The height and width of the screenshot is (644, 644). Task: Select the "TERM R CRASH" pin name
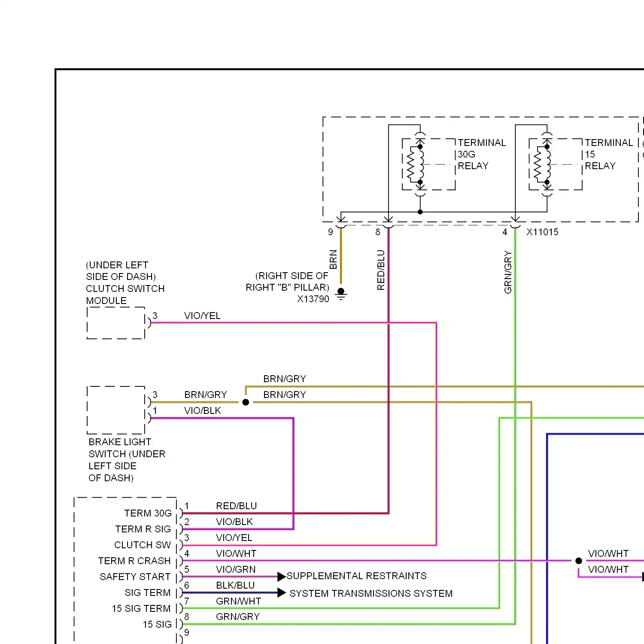pos(134,561)
